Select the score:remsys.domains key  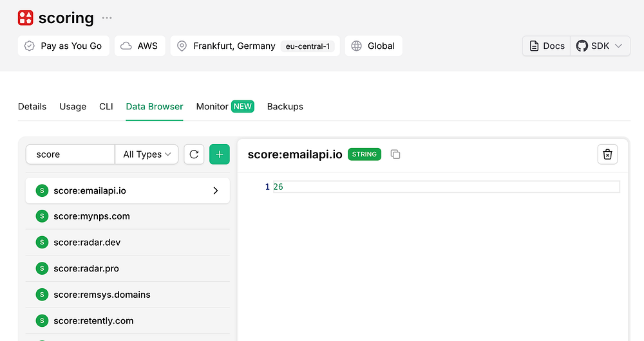(128, 295)
